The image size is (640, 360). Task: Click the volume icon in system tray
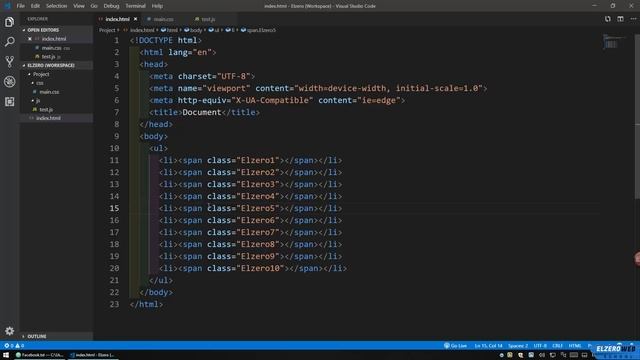click(x=542, y=355)
